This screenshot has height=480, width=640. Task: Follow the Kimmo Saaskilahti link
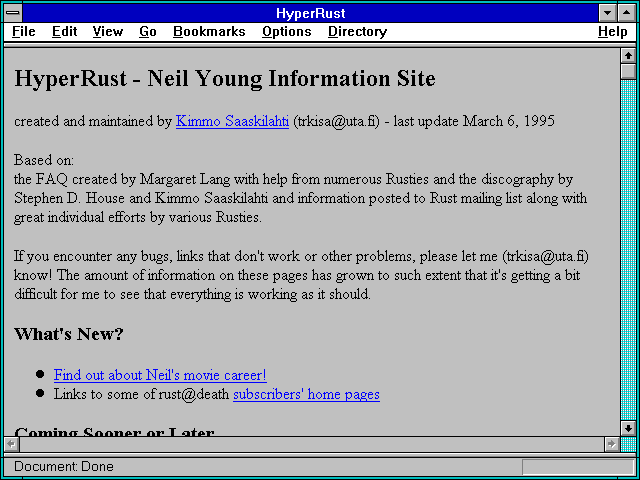(232, 121)
